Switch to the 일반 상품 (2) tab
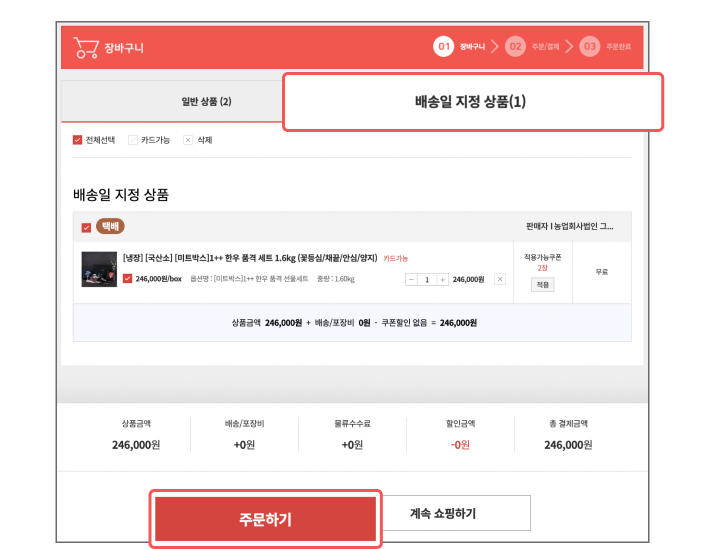Screen dimensions: 705x549 pos(207,102)
